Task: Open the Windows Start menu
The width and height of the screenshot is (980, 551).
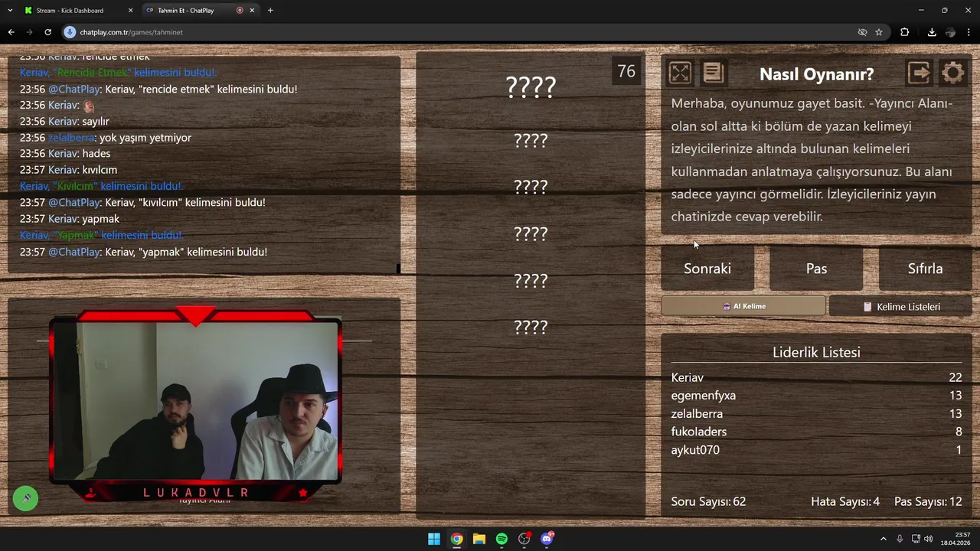Action: [434, 539]
